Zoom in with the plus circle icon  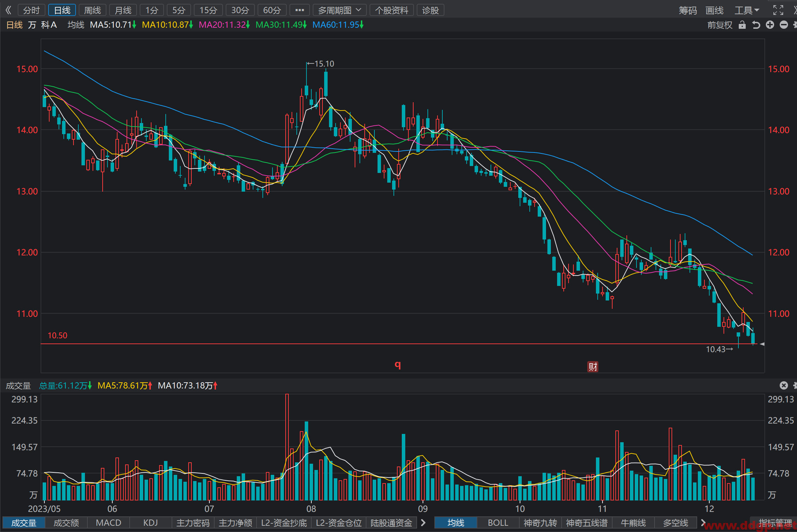[770, 25]
